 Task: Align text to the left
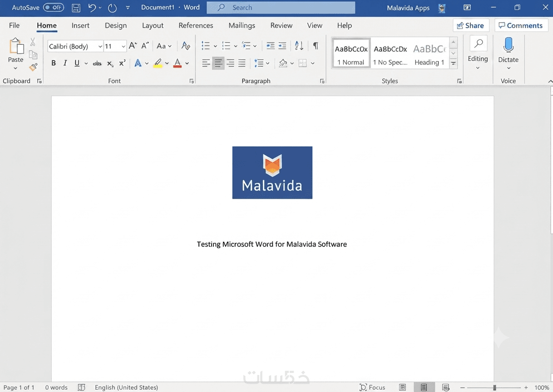click(206, 64)
